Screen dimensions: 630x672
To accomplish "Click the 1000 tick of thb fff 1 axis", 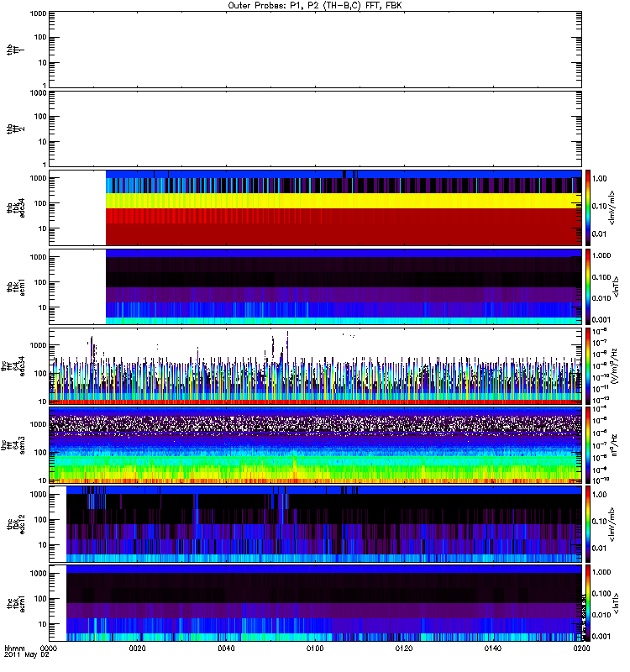I will (38, 13).
